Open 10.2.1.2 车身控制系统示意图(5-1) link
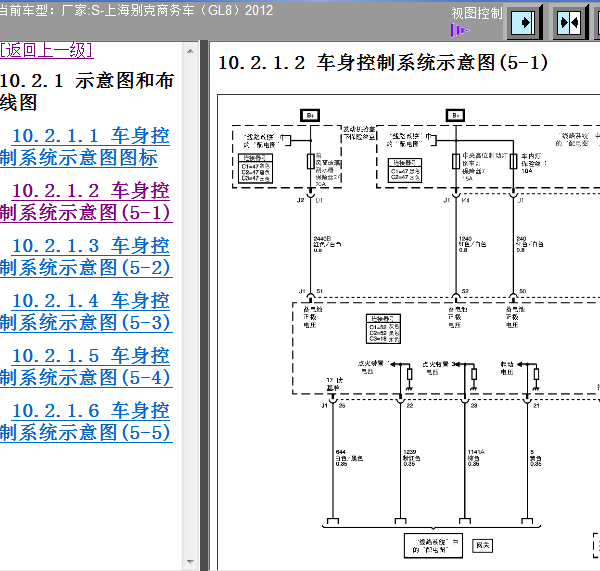Screen dimensions: 600x571 click(x=86, y=202)
